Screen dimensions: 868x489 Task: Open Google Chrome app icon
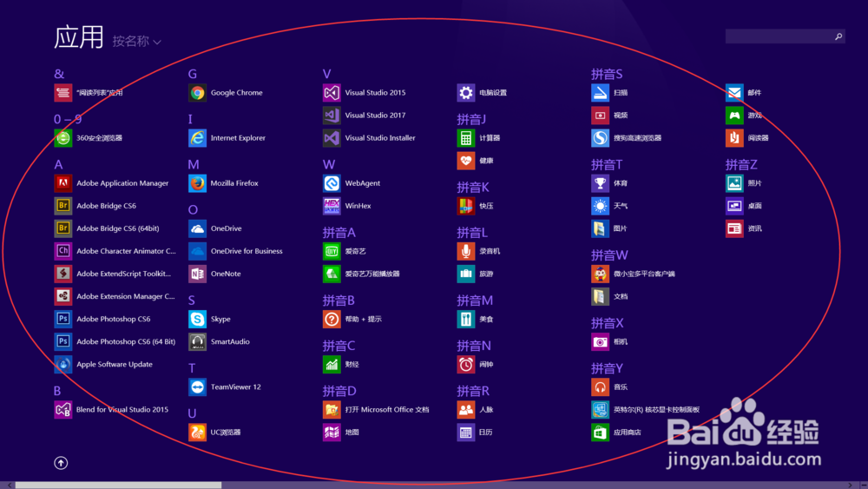click(x=197, y=92)
